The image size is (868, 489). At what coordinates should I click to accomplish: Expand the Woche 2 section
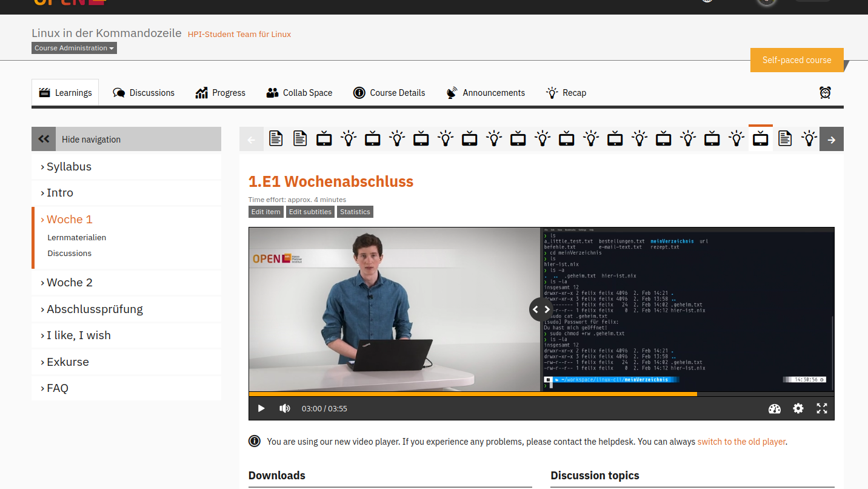click(x=69, y=283)
